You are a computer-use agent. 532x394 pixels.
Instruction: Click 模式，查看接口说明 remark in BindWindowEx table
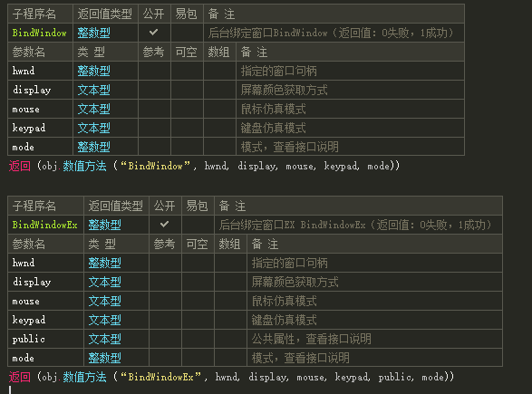point(300,358)
